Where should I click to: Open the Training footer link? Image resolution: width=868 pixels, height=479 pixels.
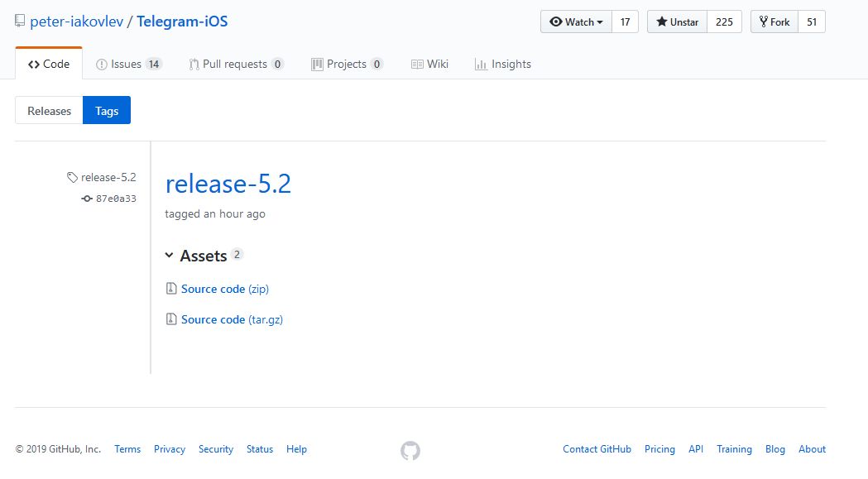[x=734, y=449]
